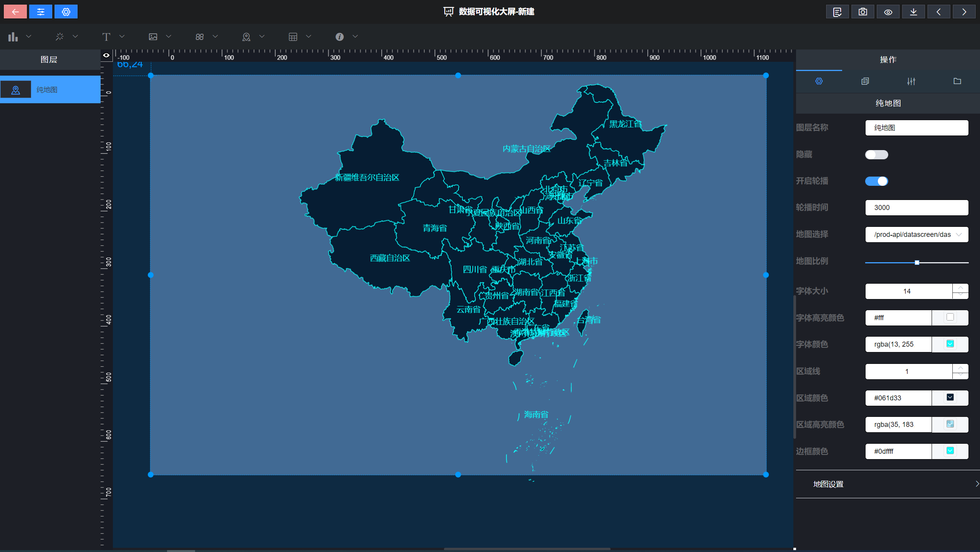The image size is (980, 552).
Task: Open the info circle component icon
Action: [339, 37]
